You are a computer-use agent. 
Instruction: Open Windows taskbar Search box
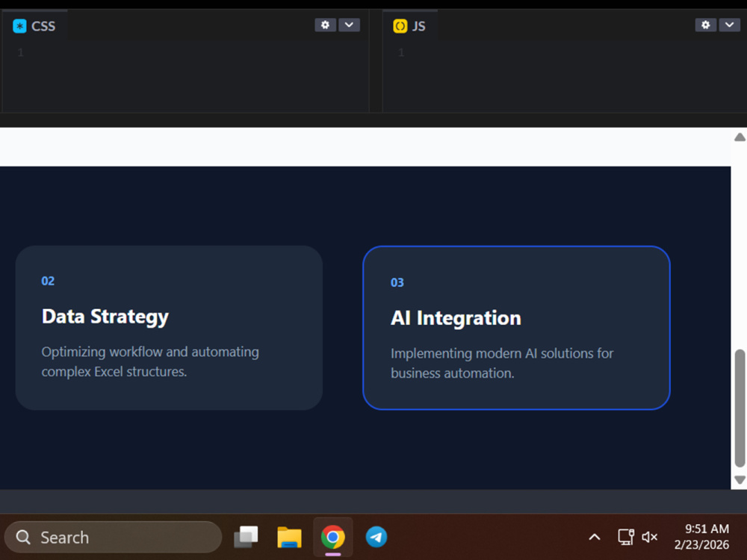click(x=113, y=537)
